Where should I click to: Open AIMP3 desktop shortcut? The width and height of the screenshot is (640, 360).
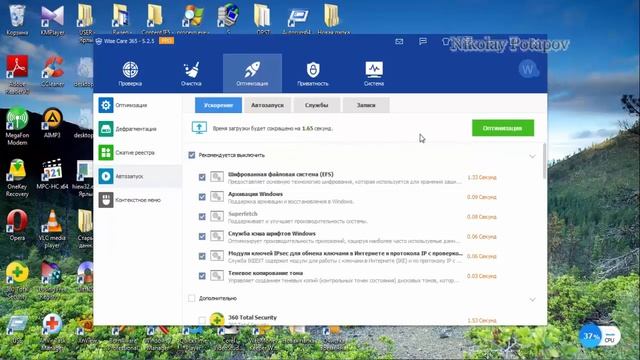pyautogui.click(x=52, y=123)
